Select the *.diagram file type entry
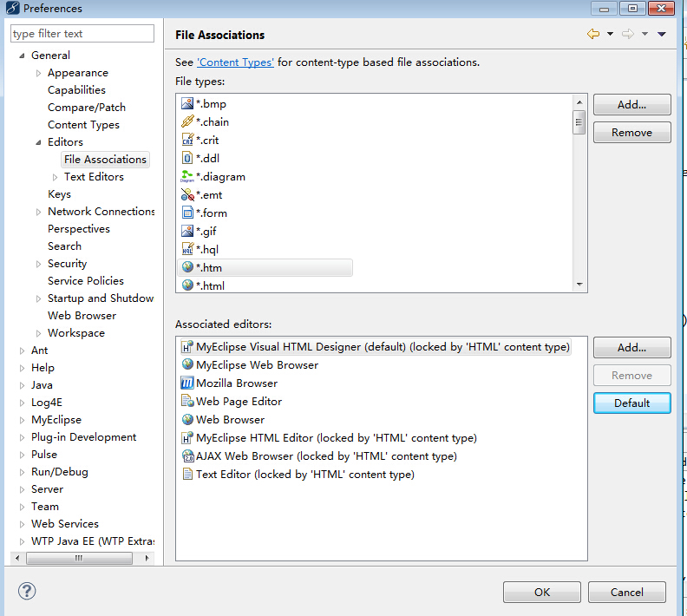 (220, 177)
